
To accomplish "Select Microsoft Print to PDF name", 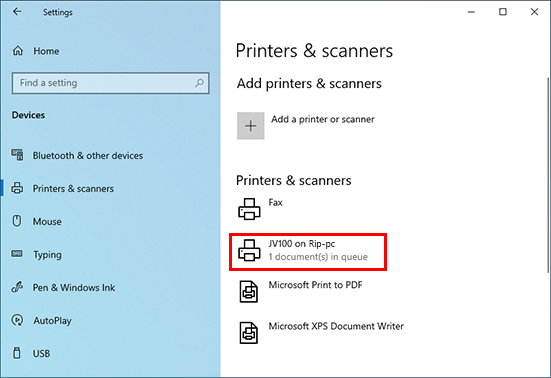I will [315, 285].
